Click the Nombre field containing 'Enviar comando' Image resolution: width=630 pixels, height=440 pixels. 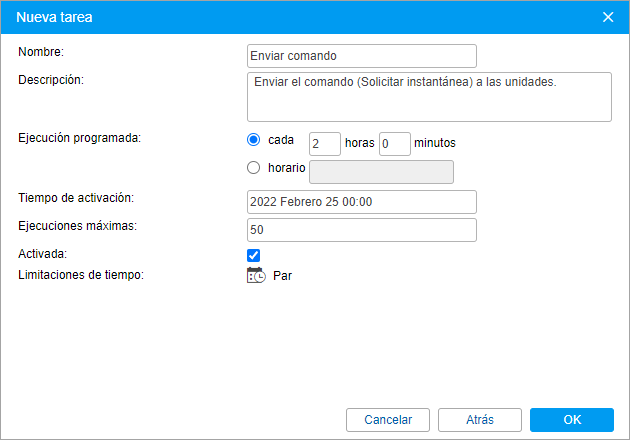tap(361, 56)
